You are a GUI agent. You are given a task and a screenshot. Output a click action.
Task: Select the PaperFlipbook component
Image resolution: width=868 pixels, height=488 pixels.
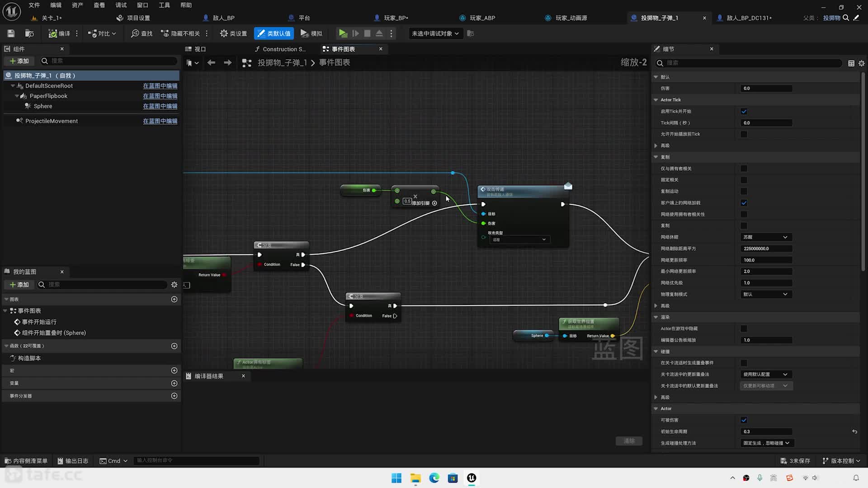point(48,96)
